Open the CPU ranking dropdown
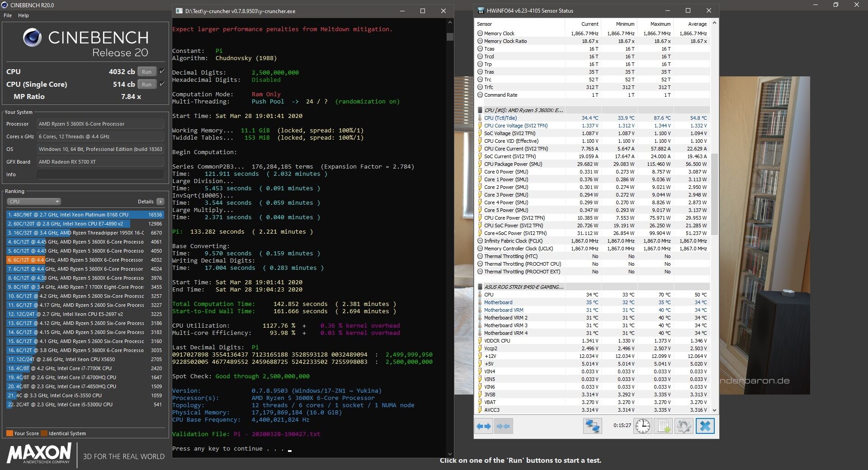868x470 pixels. coord(34,202)
